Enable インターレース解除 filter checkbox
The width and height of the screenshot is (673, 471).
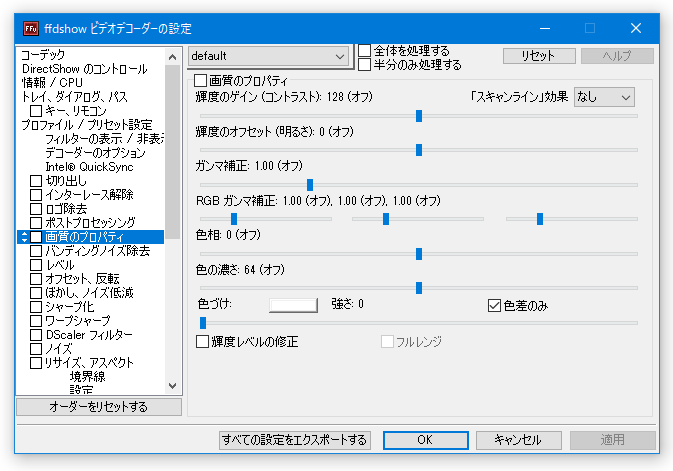pos(36,195)
